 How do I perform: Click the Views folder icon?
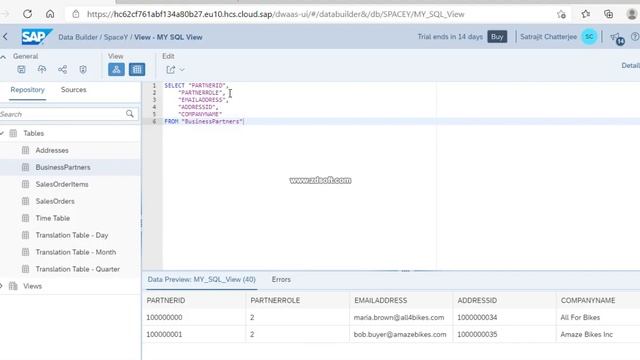[x=13, y=286]
